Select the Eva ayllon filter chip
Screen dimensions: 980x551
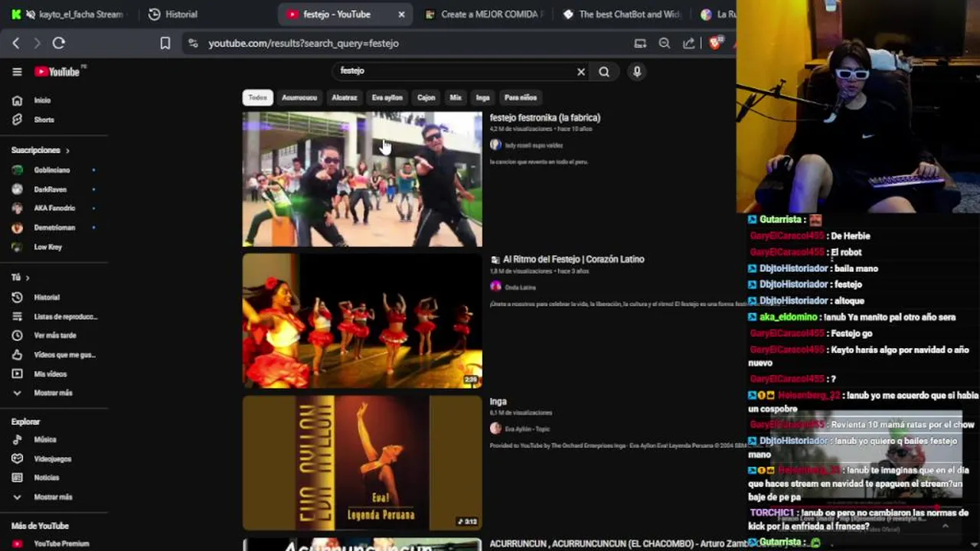tap(387, 98)
